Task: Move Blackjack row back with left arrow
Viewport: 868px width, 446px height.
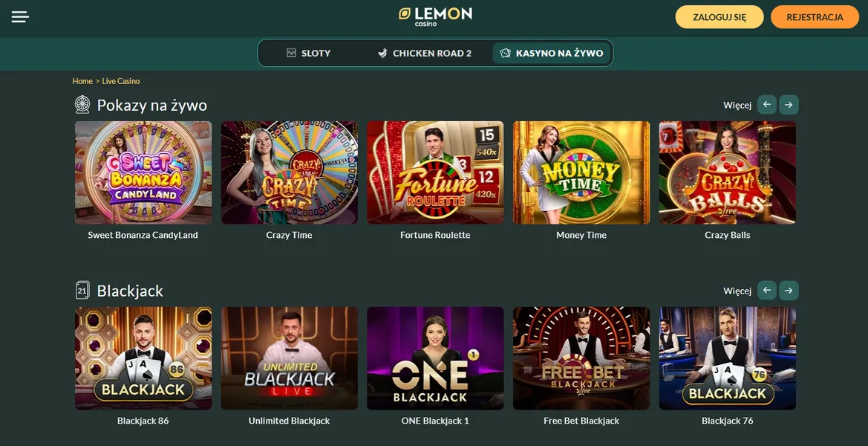Action: pyautogui.click(x=767, y=291)
